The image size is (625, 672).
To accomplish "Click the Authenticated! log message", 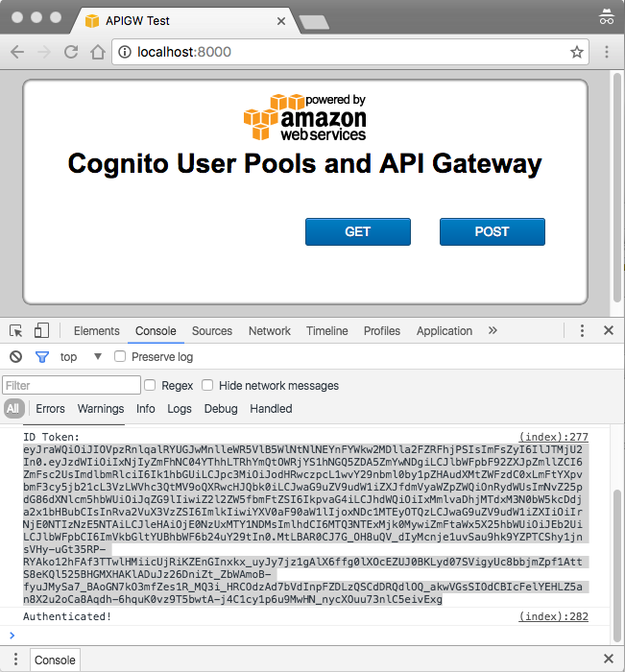I will (x=67, y=616).
